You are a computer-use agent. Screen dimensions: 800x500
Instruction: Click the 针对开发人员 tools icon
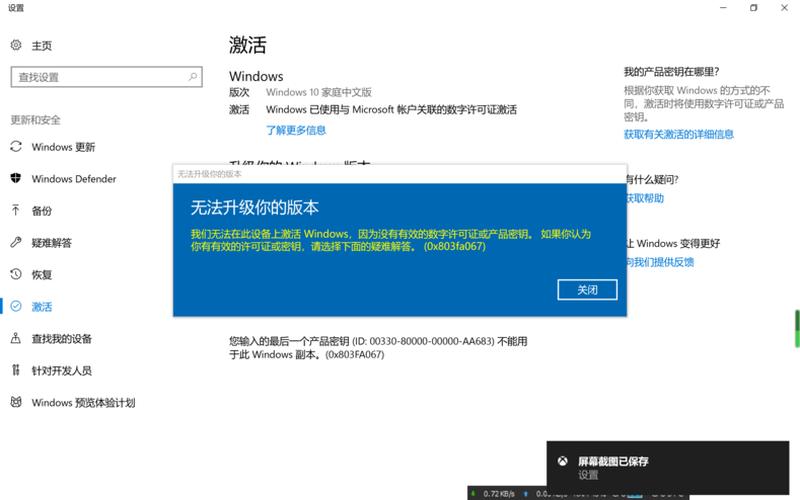[16, 370]
